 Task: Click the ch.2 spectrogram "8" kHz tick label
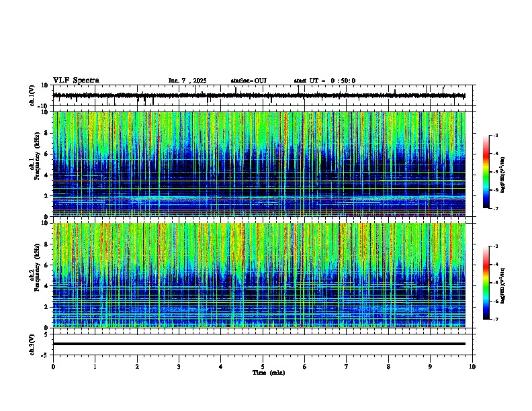point(46,244)
